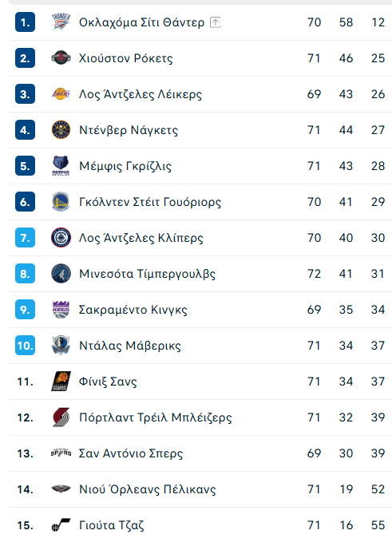This screenshot has width=392, height=542.
Task: Open the Νιού Όρλεανς Πέλικανς team page
Action: coord(147,489)
